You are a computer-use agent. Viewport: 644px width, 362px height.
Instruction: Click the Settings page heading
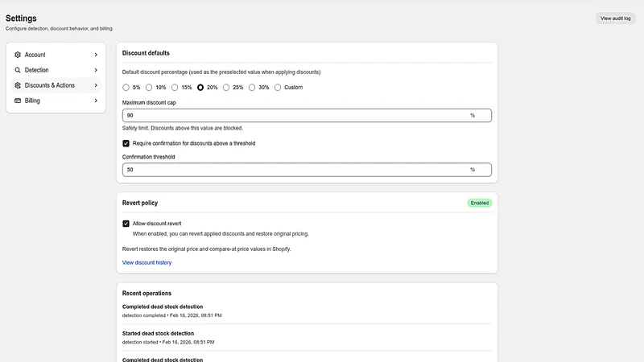21,18
